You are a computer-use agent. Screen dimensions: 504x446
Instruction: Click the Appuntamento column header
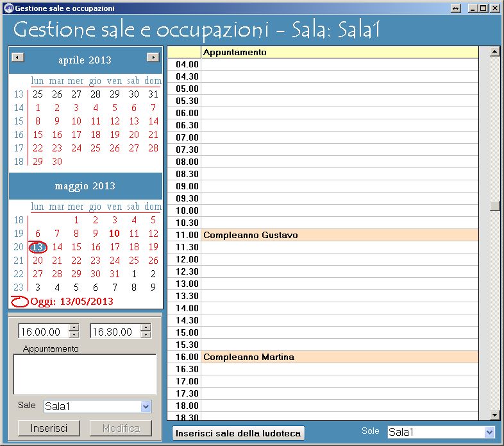point(340,52)
